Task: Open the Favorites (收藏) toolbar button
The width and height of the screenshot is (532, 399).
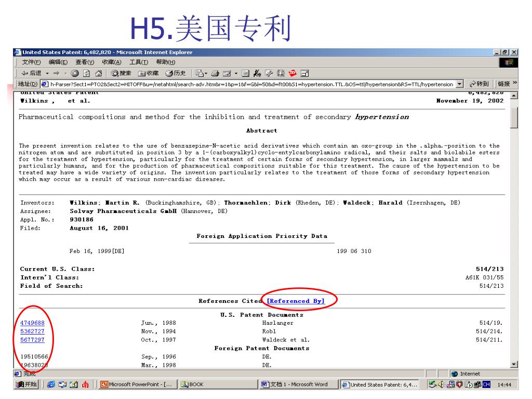Action: tap(148, 73)
